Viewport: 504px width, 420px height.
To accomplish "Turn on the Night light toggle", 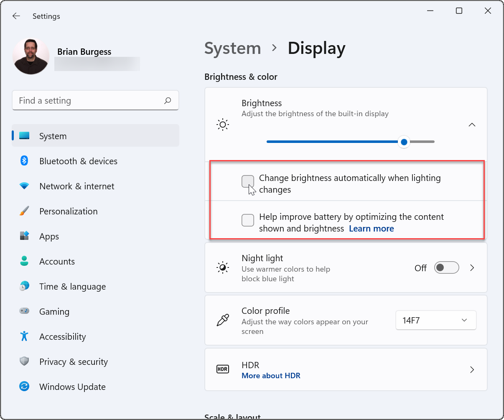I will coord(446,267).
